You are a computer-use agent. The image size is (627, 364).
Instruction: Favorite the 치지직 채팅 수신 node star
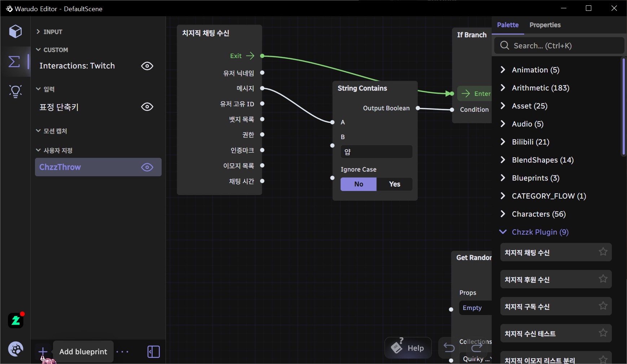(603, 252)
